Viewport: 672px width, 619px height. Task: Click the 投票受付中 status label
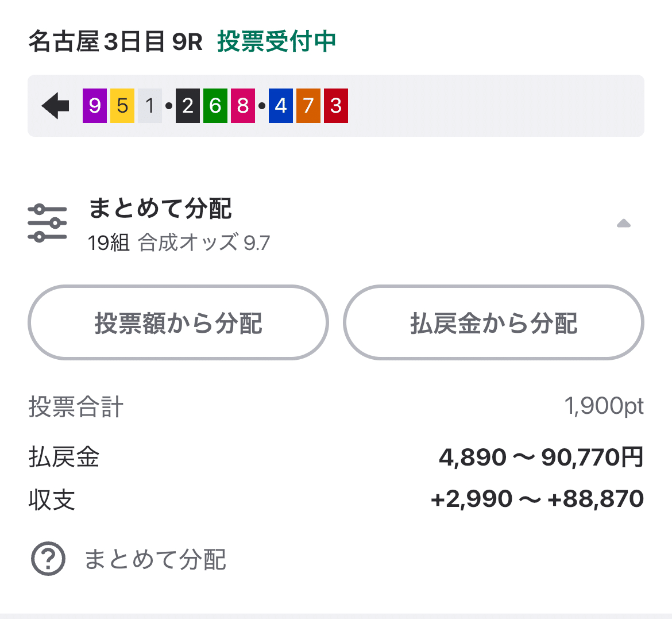(x=277, y=42)
